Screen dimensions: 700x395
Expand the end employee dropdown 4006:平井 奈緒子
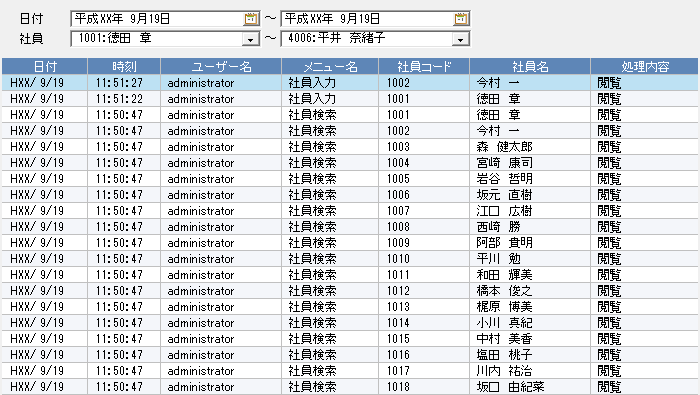461,39
